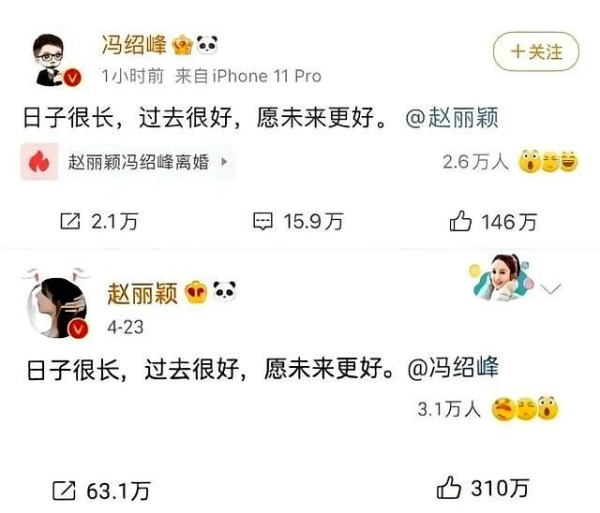Like the post with 310万 thumbs-up
This screenshot has width=600, height=513.
[x=448, y=487]
